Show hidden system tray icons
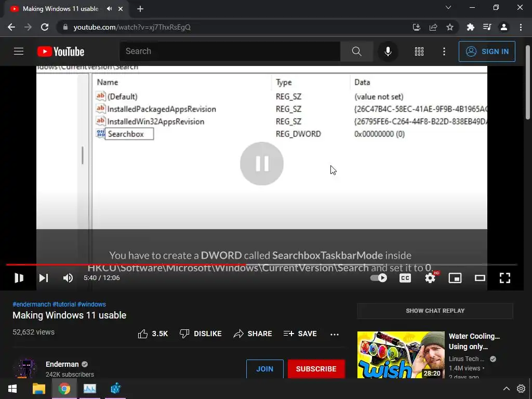Image resolution: width=532 pixels, height=399 pixels. click(x=506, y=389)
